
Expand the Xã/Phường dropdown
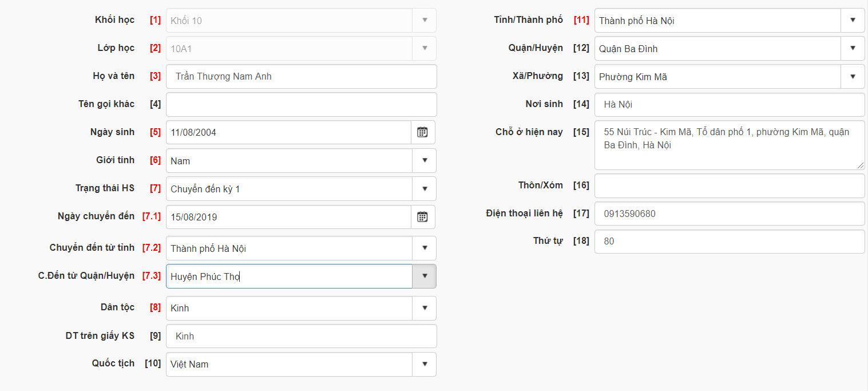point(853,77)
